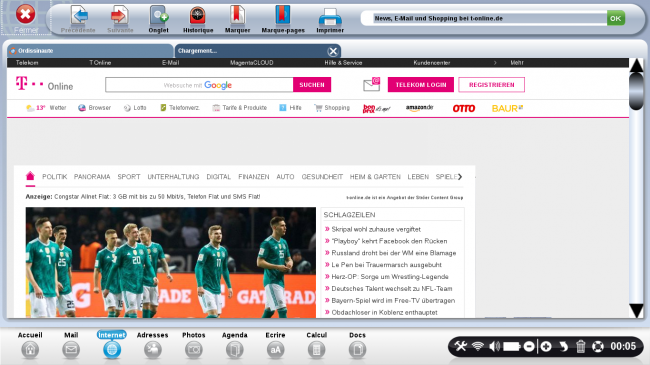Open the Ecrire writing app
Viewport: 650px width, 365px height.
[275, 346]
